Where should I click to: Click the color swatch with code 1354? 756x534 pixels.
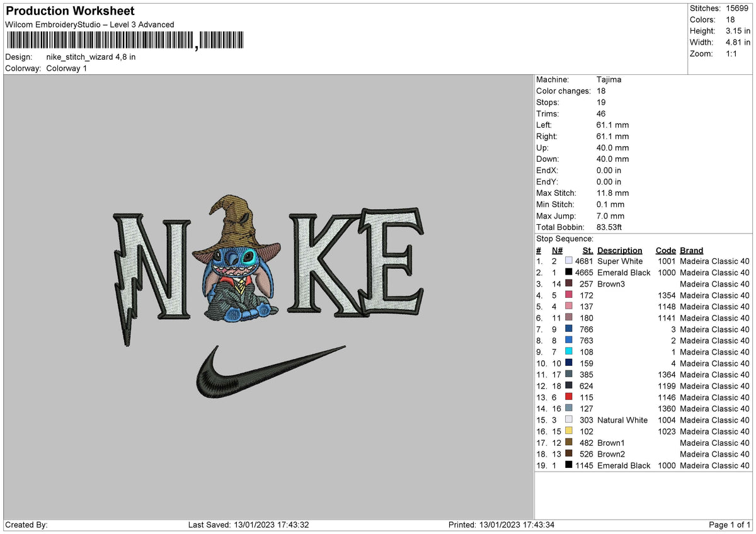(569, 295)
